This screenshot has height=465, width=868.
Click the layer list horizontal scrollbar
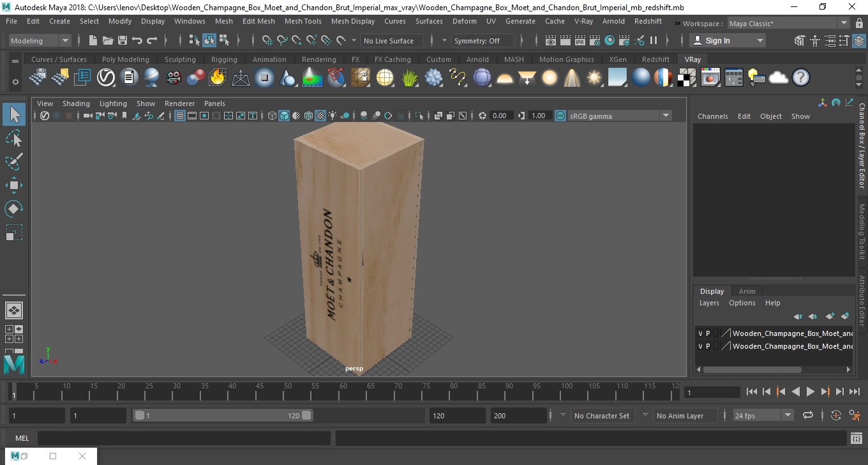753,369
